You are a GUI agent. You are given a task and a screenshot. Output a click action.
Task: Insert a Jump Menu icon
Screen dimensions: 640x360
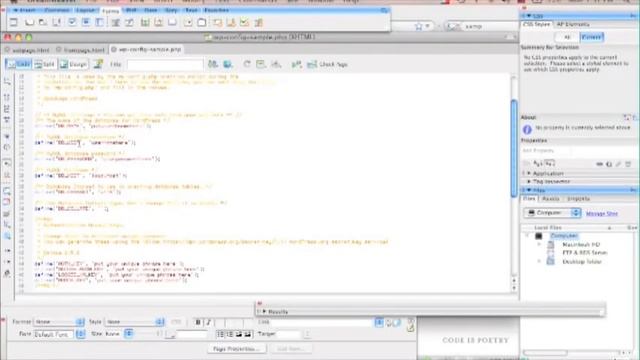[x=129, y=22]
